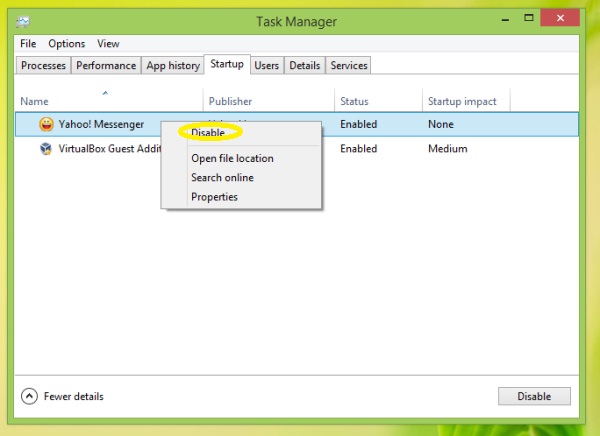Open the File menu
This screenshot has width=600, height=436.
28,44
